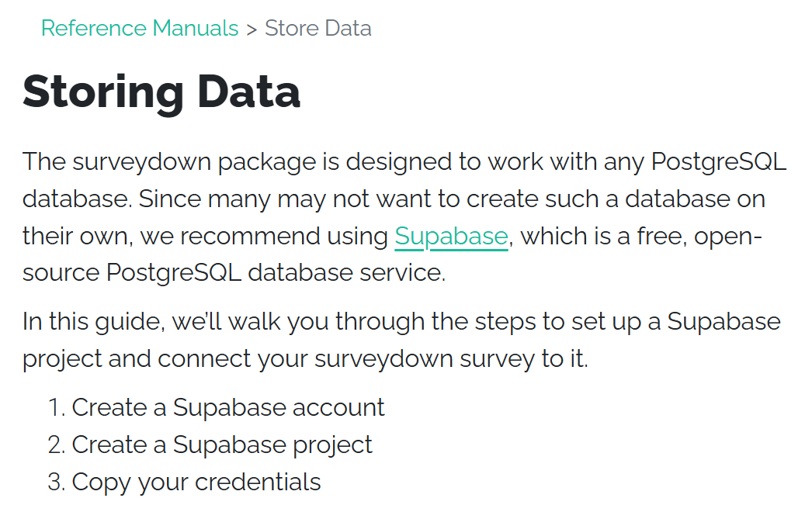Click the "In this guide" sentence start
Viewport: 812px width, 505px height.
pyautogui.click(x=93, y=322)
